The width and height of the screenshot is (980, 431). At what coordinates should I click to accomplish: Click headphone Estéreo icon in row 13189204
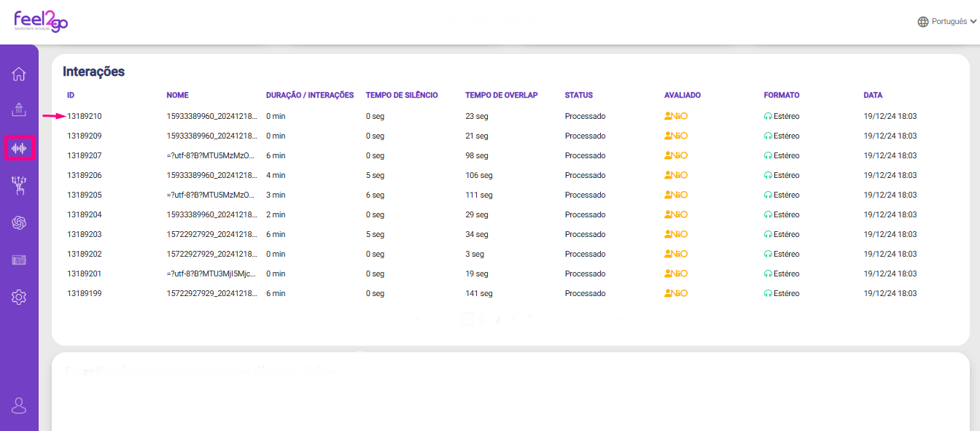[x=768, y=214]
